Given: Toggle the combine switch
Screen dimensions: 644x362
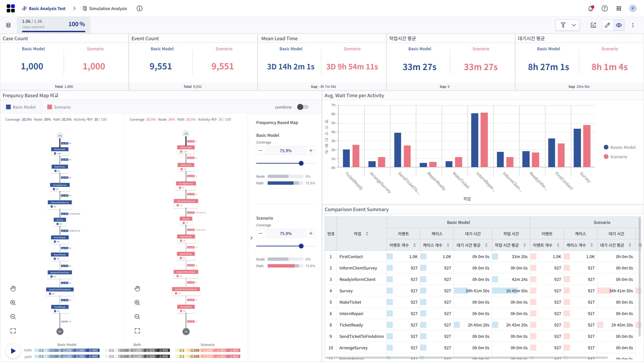Looking at the screenshot, I should point(303,107).
